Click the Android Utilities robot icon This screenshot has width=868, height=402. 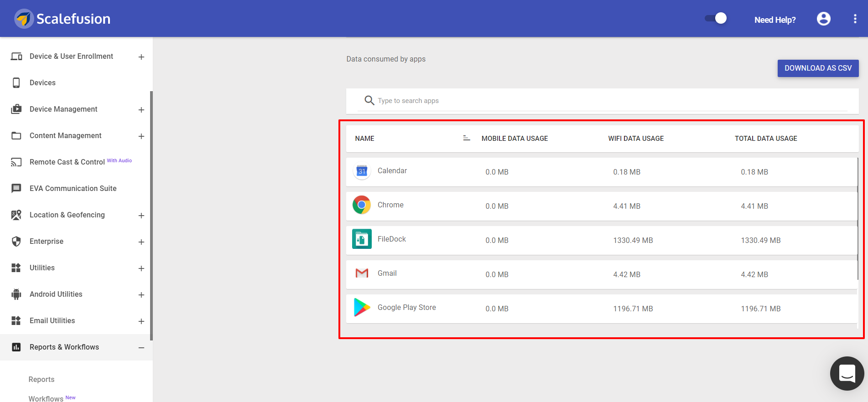tap(16, 294)
